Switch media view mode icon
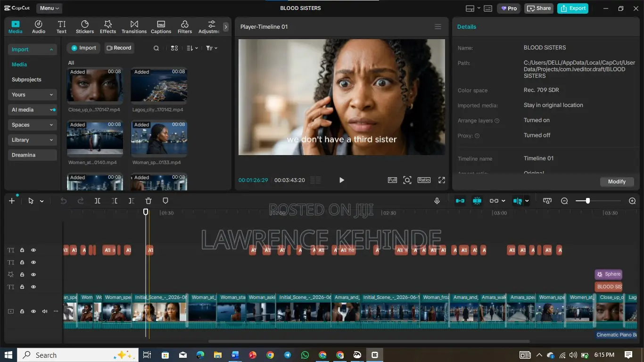644x362 pixels. click(x=174, y=48)
